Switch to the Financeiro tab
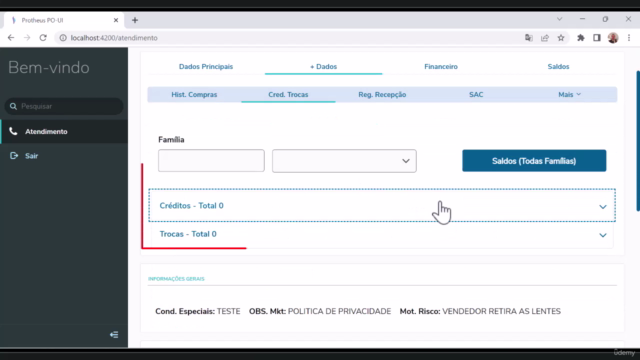The image size is (640, 360). click(441, 67)
